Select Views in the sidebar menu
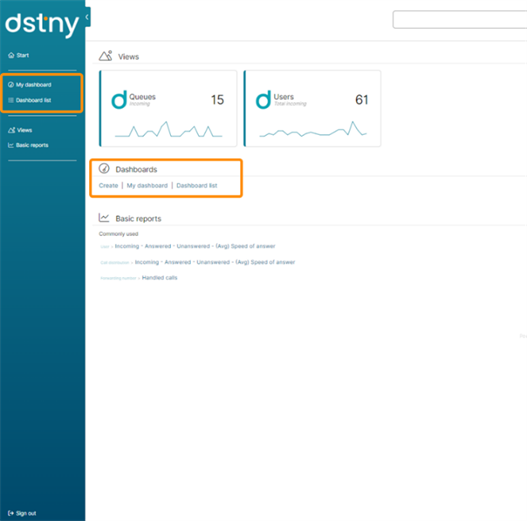The height and width of the screenshot is (521, 527). tap(20, 130)
